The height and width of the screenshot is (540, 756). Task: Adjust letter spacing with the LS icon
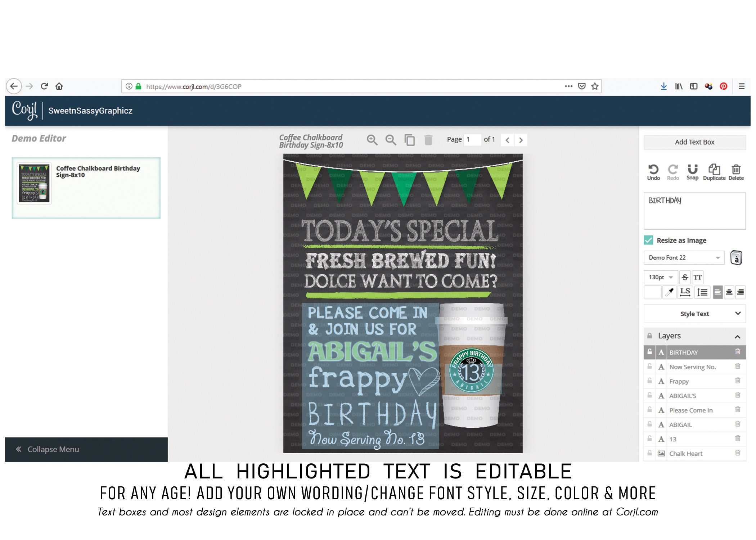tap(685, 293)
